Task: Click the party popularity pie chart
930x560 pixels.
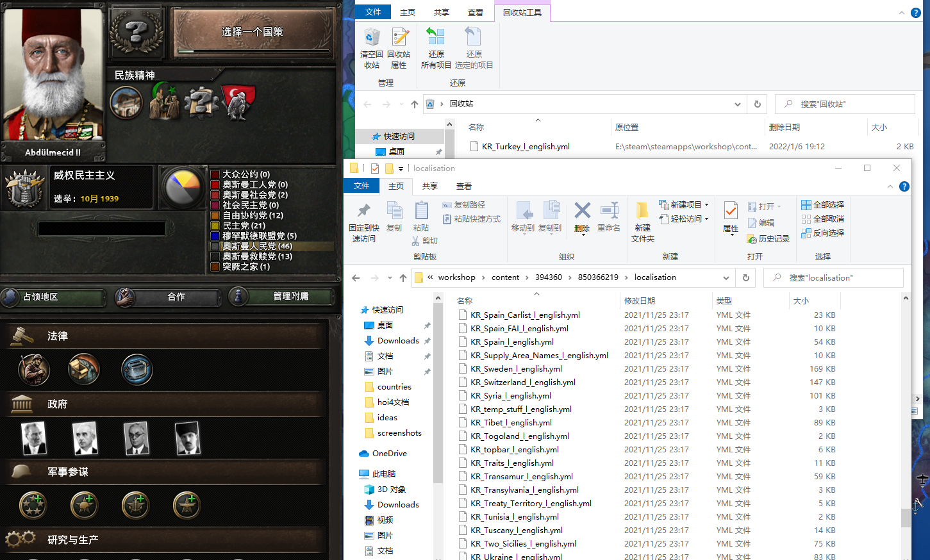Action: [183, 188]
